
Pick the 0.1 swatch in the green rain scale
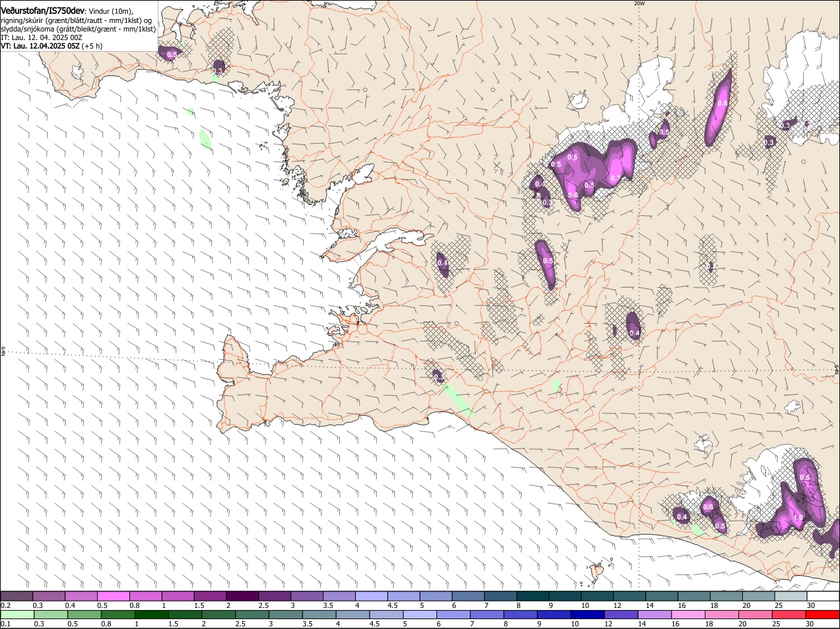point(17,615)
